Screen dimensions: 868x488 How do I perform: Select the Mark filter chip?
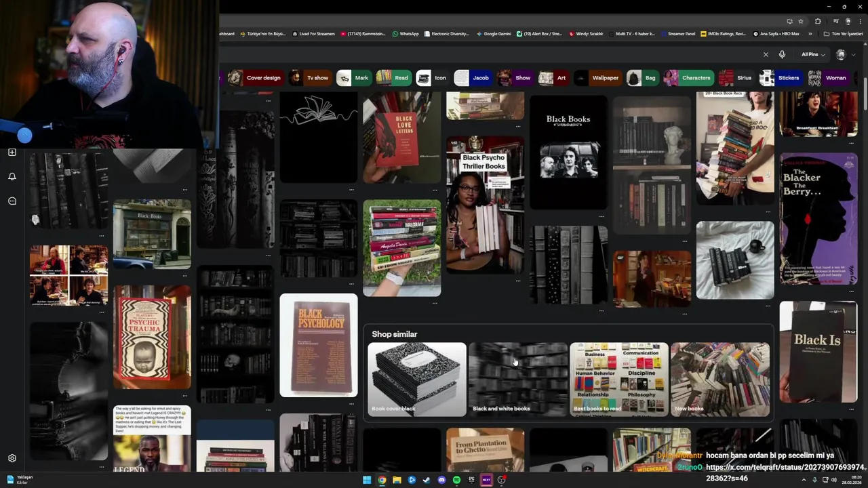point(353,78)
